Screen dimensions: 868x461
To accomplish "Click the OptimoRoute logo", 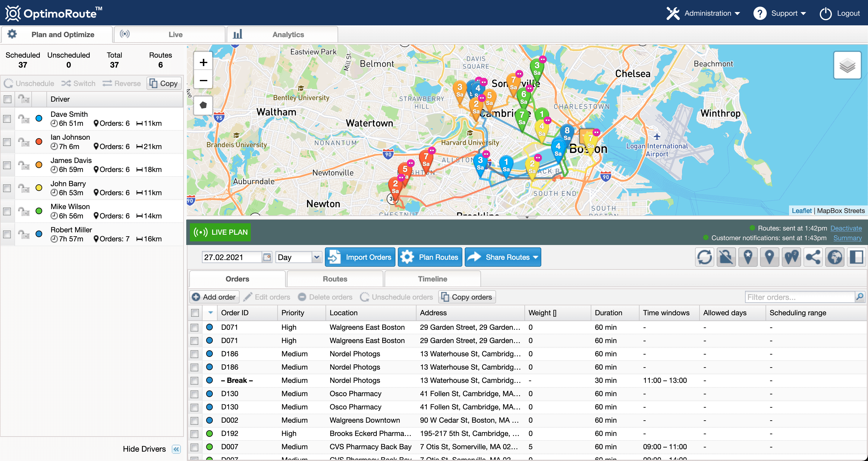I will 54,13.
